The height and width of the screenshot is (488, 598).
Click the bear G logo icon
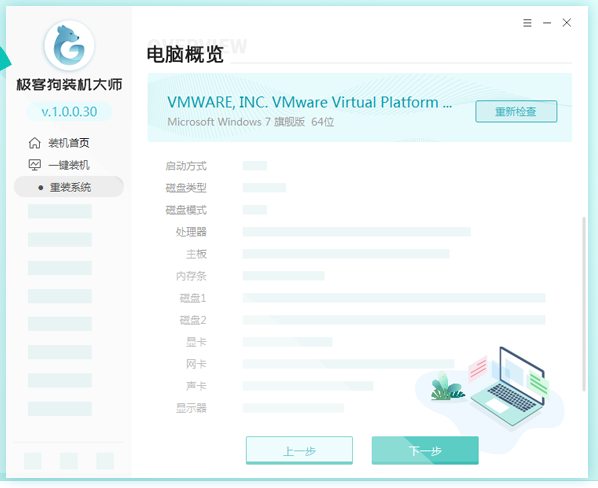69,46
